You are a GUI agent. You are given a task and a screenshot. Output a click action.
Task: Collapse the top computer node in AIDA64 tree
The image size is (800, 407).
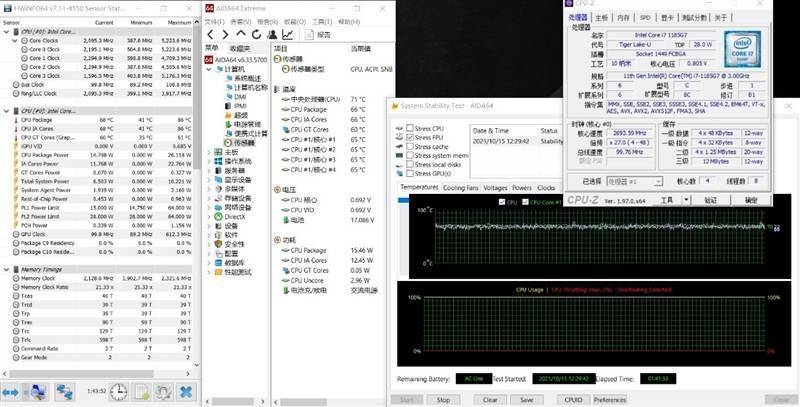(x=209, y=69)
